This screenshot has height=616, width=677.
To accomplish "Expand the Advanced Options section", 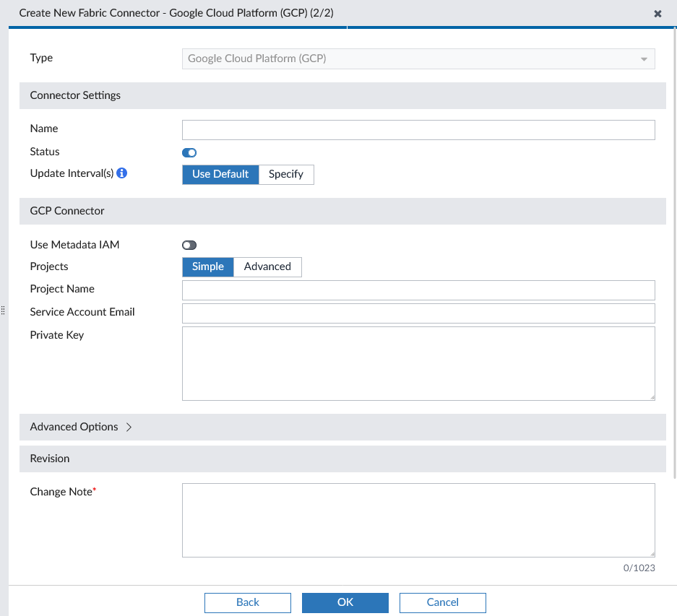I will pyautogui.click(x=74, y=427).
